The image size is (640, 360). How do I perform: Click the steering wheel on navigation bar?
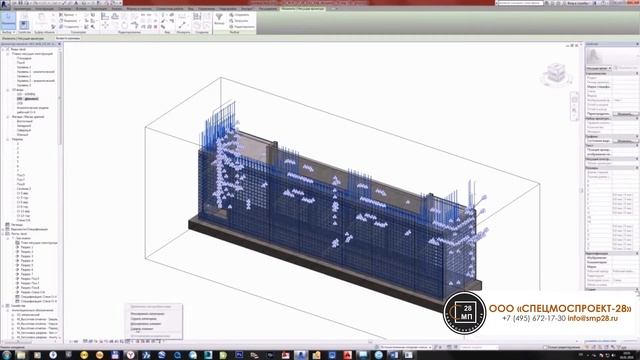574,99
